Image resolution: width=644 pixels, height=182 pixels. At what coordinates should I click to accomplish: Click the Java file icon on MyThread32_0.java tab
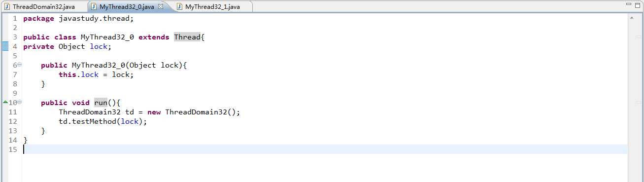(94, 7)
